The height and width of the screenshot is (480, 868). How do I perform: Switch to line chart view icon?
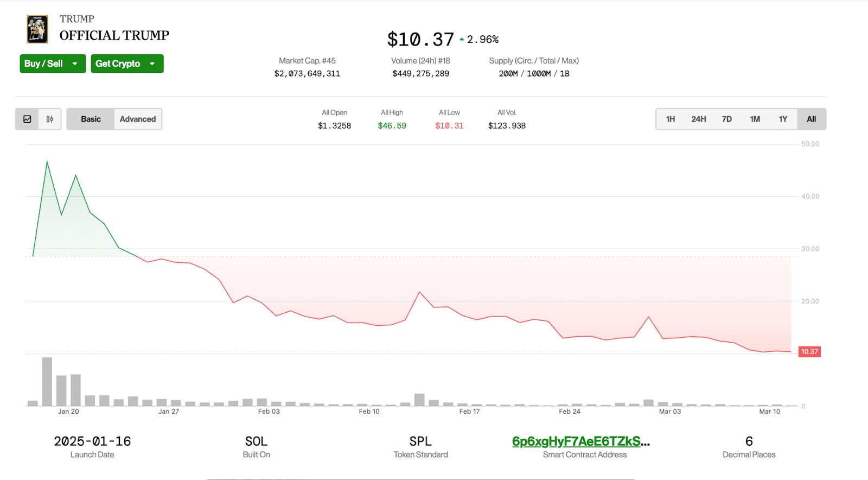point(27,119)
